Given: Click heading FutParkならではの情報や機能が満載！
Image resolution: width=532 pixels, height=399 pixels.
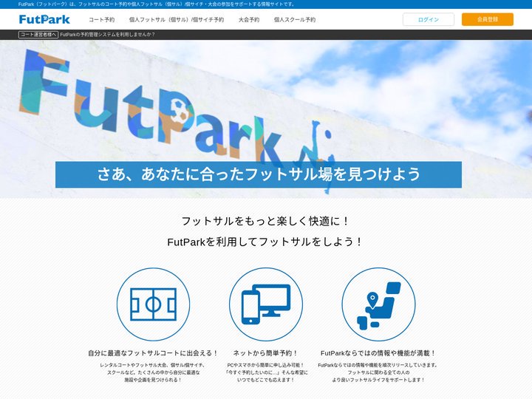Looking at the screenshot, I should tap(378, 353).
